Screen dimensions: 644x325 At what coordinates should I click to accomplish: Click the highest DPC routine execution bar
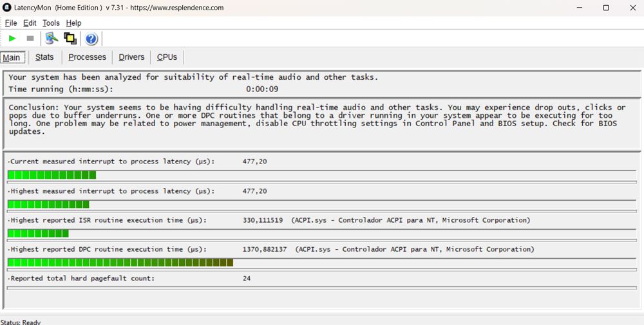120,263
